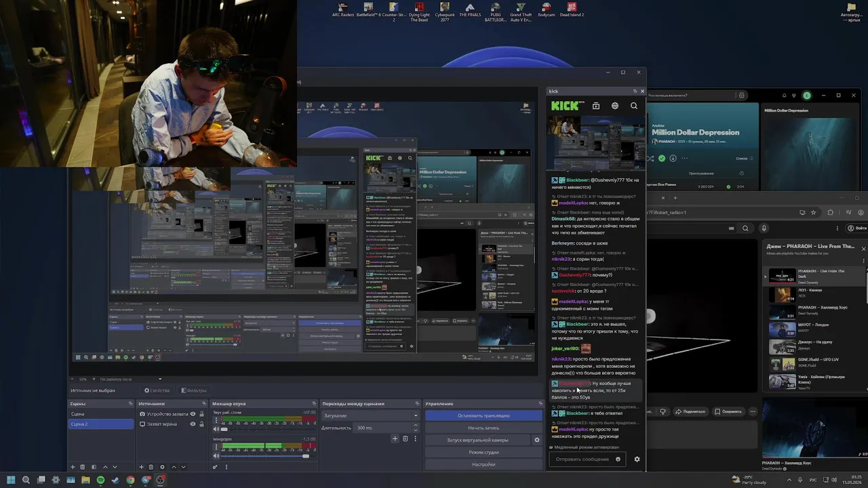Open Steam from the Windows taskbar
Viewport: 868px width, 488px height.
click(x=115, y=480)
